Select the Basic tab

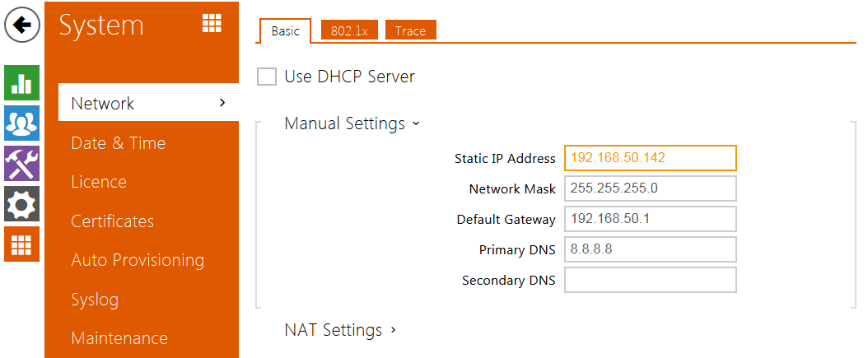pyautogui.click(x=285, y=31)
